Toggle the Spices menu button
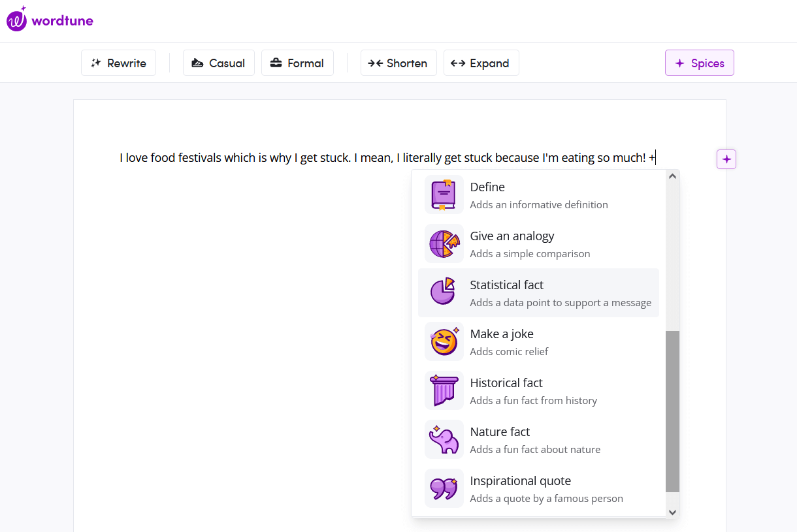Screen dimensions: 797x532 click(x=700, y=63)
